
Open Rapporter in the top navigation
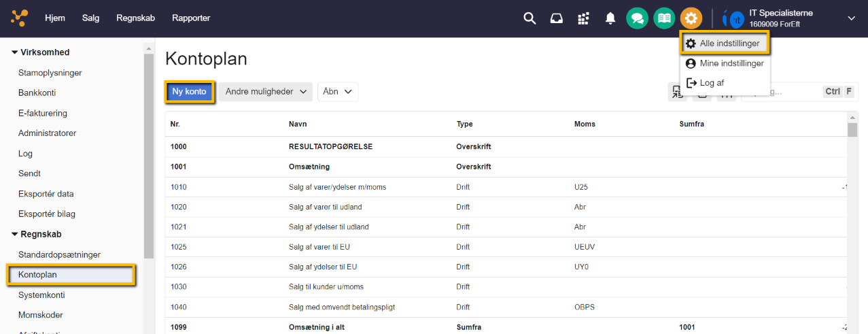tap(191, 18)
